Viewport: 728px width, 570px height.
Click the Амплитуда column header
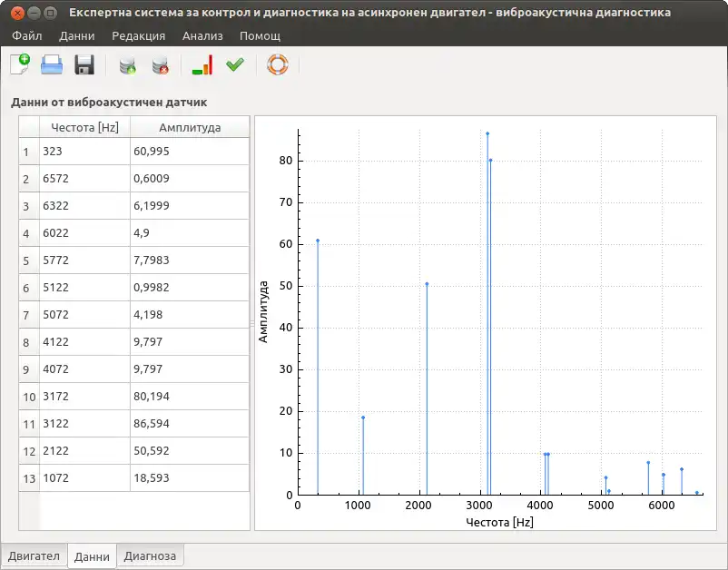pos(190,127)
